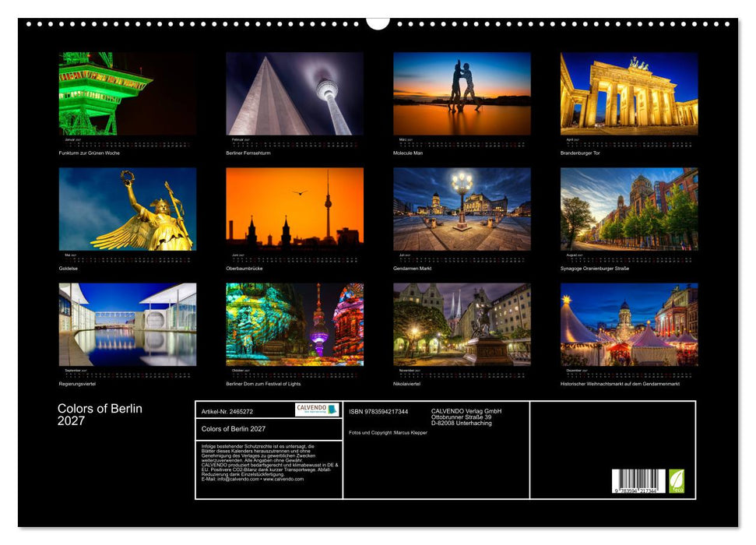Click the caption 'Regierungsviertel'

[77, 384]
